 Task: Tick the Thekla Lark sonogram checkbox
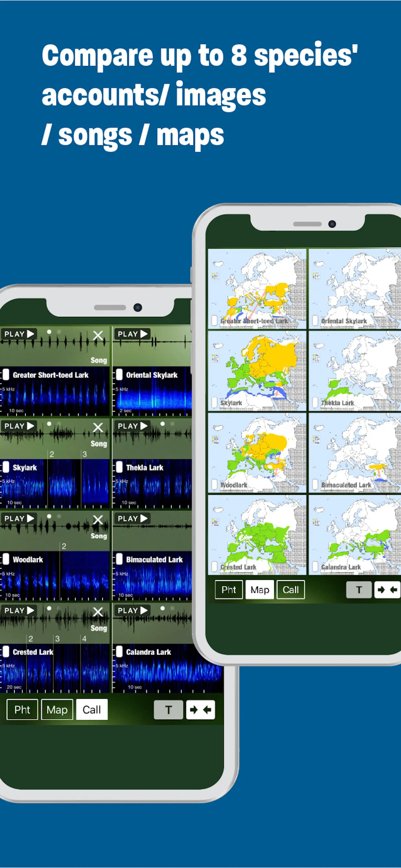(119, 467)
